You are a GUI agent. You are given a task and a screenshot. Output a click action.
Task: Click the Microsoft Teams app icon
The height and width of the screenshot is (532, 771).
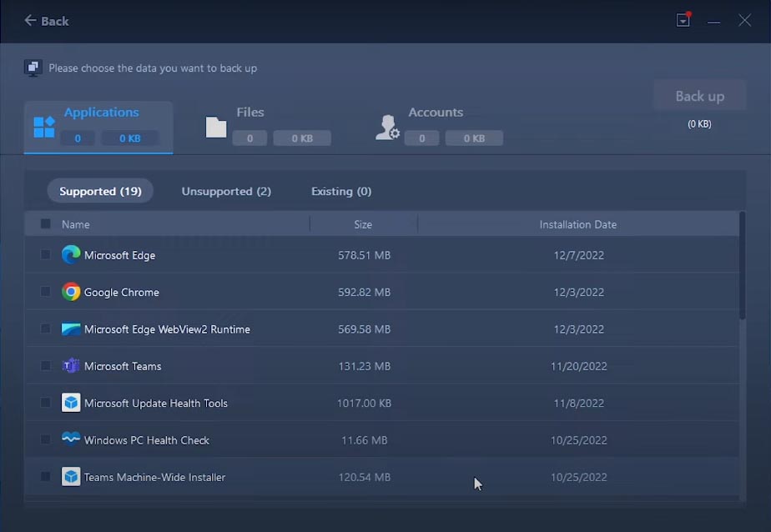click(71, 365)
